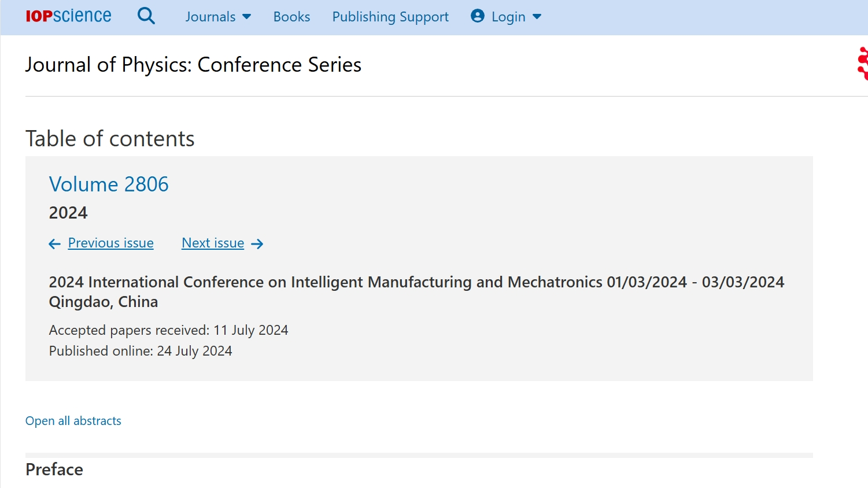Click the IOPscience logo

tap(68, 16)
